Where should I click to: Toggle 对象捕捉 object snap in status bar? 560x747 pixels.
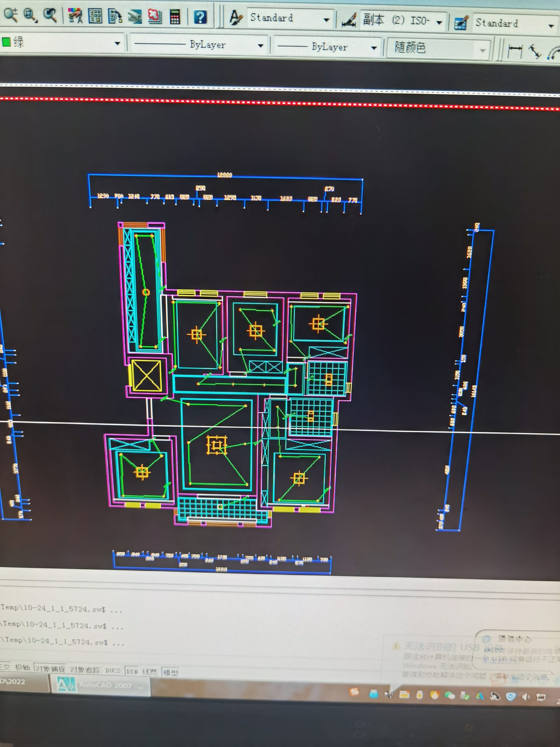(50, 669)
